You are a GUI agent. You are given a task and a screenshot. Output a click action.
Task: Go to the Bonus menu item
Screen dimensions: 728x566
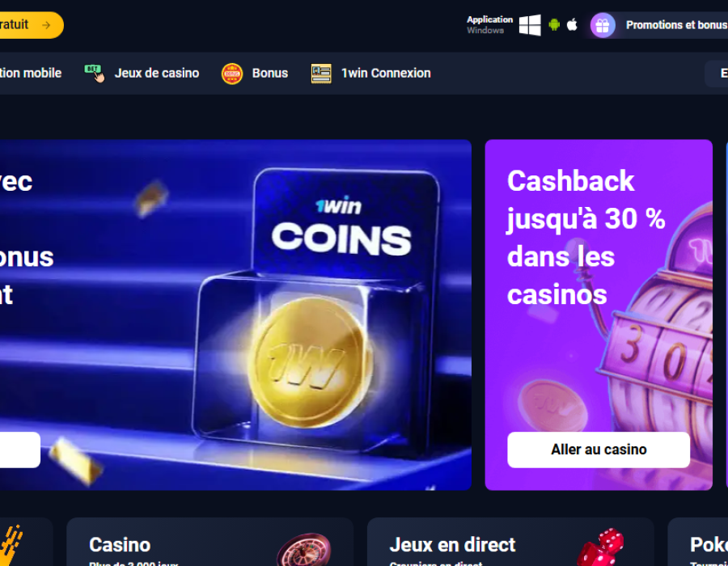tap(269, 74)
